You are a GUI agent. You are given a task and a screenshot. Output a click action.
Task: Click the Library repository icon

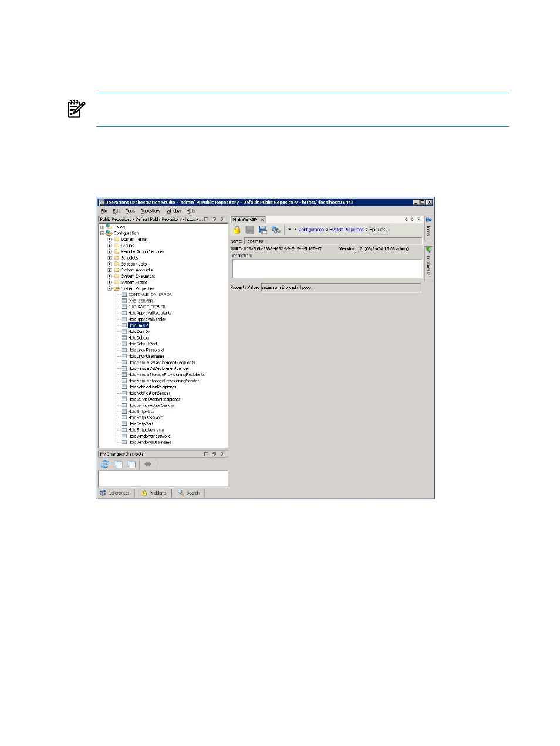109,227
